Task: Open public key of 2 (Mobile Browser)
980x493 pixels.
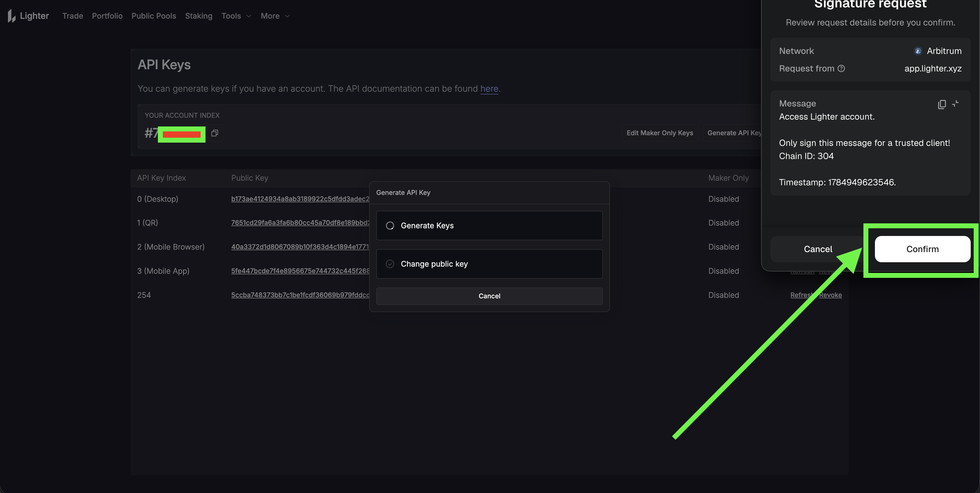Action: [x=300, y=247]
